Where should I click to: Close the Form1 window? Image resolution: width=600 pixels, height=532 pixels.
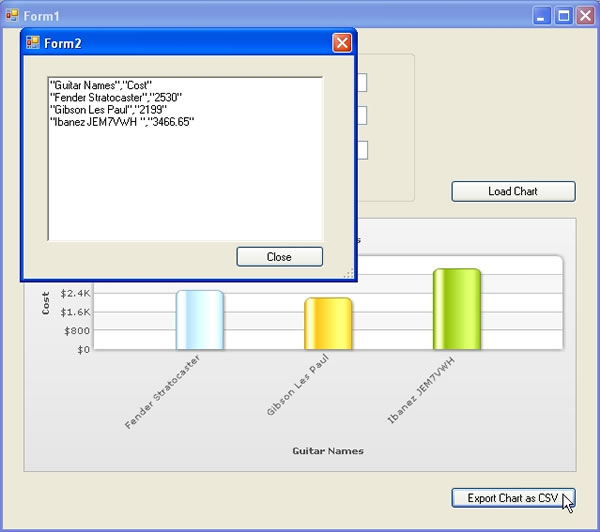pos(584,16)
